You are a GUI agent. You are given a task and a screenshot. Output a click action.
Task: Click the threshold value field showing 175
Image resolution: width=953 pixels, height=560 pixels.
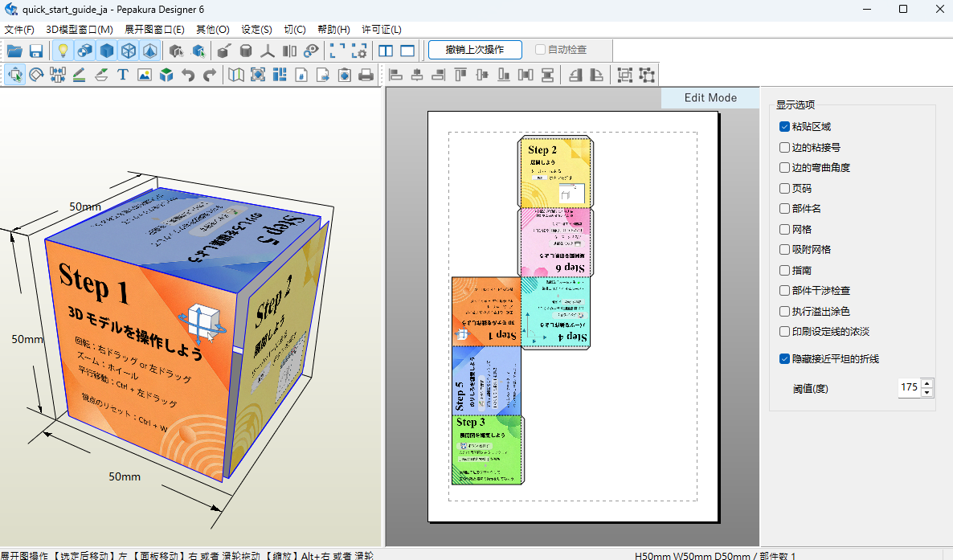click(x=910, y=387)
